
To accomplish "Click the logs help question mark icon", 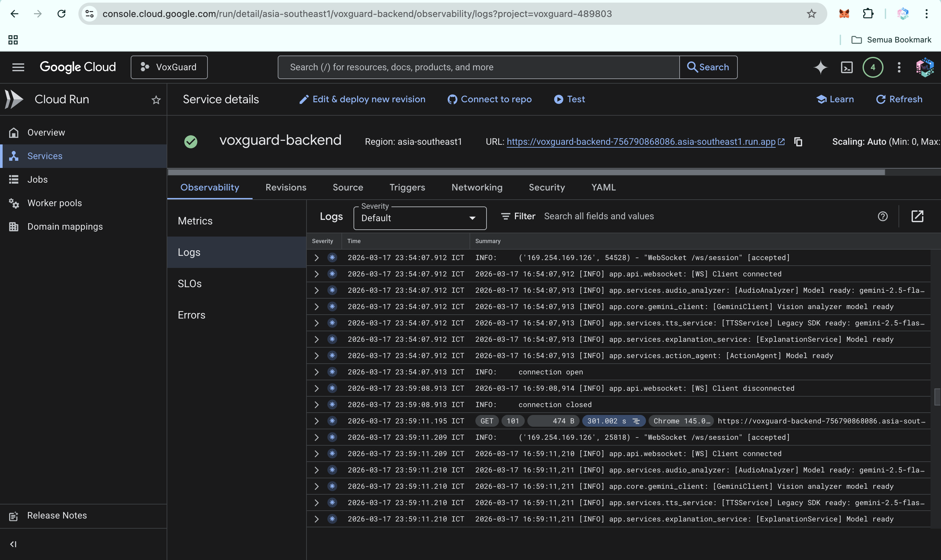I will pos(883,216).
